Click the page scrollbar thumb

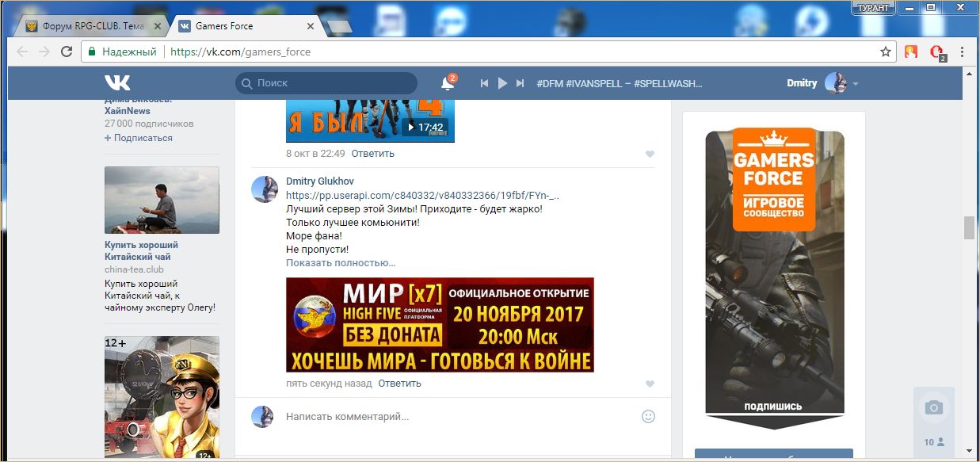[969, 227]
